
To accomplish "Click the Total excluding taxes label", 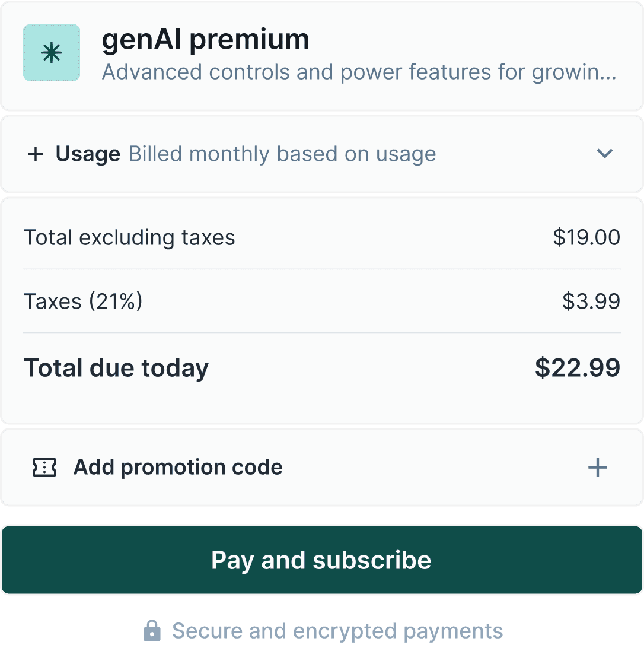I will (x=129, y=238).
